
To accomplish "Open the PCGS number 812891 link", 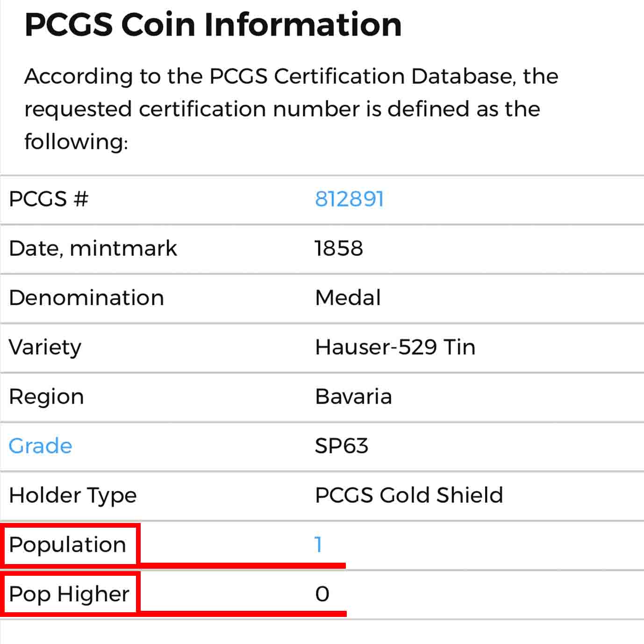I will click(x=349, y=199).
